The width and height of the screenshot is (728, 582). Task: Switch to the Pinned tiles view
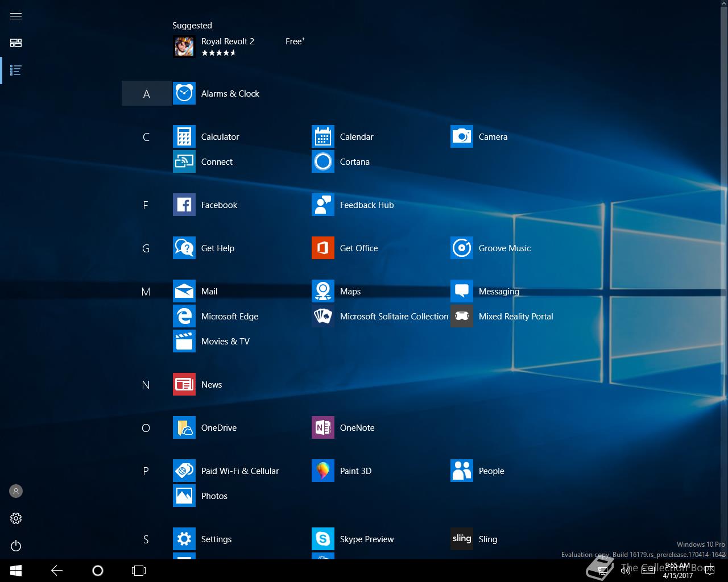pos(16,43)
